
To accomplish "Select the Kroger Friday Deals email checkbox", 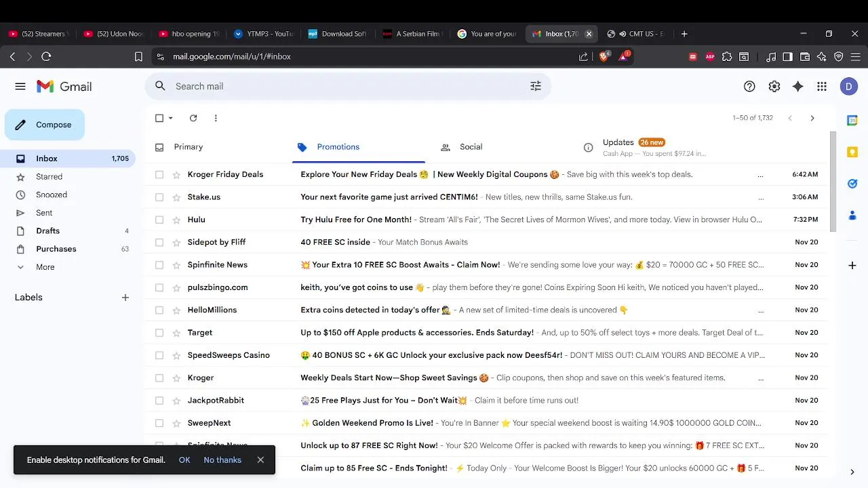I will pos(159,174).
